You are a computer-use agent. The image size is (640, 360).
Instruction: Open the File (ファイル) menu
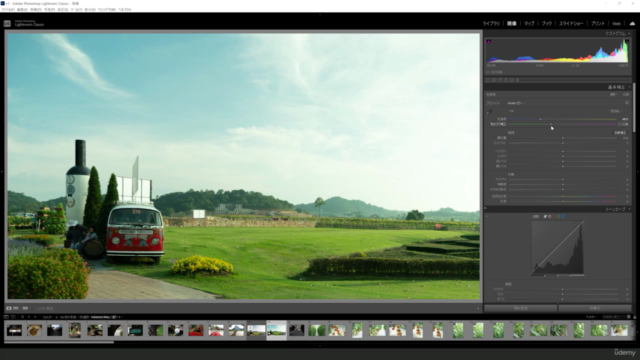click(x=8, y=9)
